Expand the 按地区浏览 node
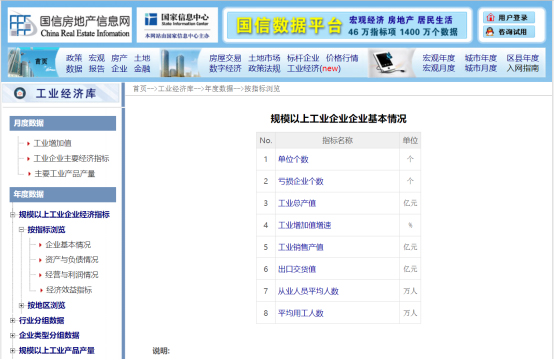The image size is (554, 360). pyautogui.click(x=21, y=305)
